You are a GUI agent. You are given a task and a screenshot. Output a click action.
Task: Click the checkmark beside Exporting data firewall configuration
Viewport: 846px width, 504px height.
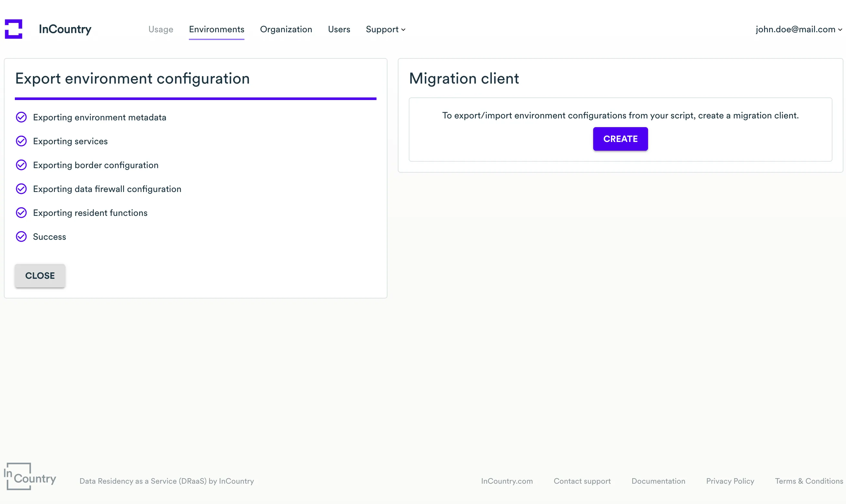click(21, 189)
